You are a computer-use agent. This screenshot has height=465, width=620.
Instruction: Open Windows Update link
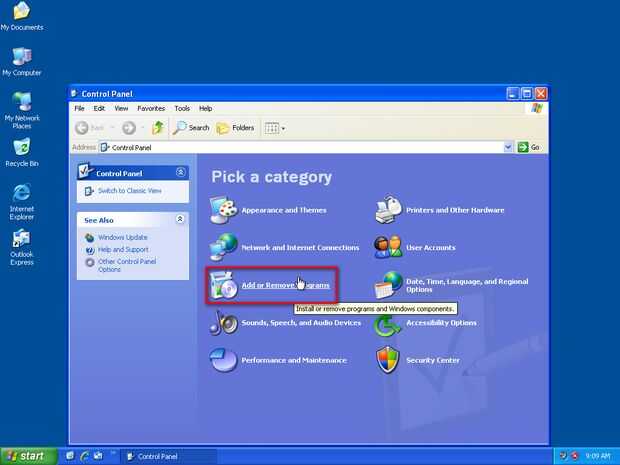pos(123,237)
